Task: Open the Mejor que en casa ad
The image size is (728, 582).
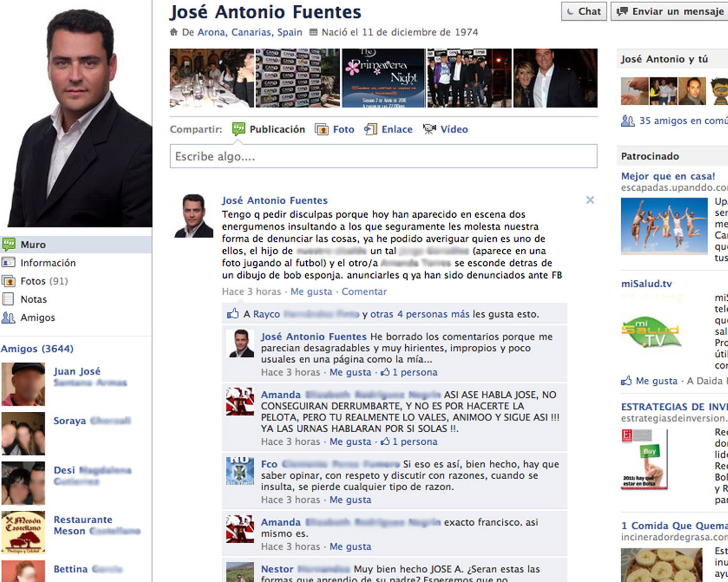Action: (x=668, y=176)
